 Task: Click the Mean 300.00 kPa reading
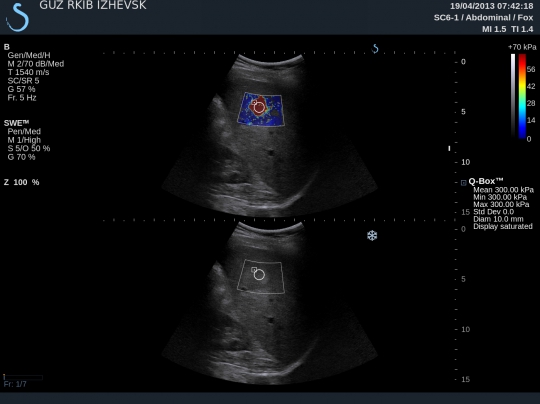[x=503, y=190]
